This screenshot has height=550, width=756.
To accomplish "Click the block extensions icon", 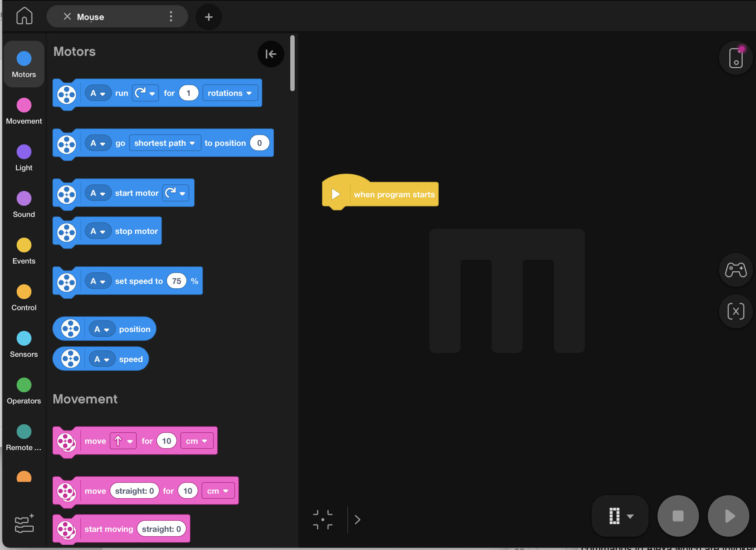I will coord(24,524).
